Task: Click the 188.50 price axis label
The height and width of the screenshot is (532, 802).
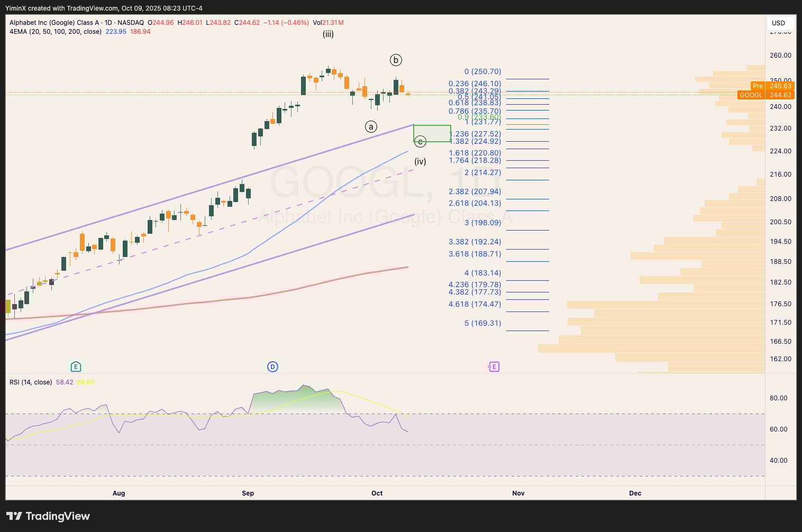Action: click(x=781, y=262)
